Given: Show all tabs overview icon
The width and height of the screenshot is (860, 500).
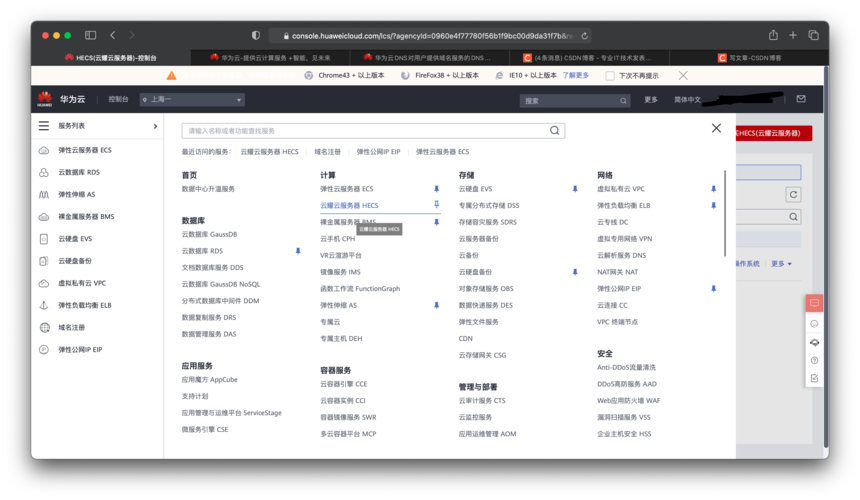Looking at the screenshot, I should 813,35.
